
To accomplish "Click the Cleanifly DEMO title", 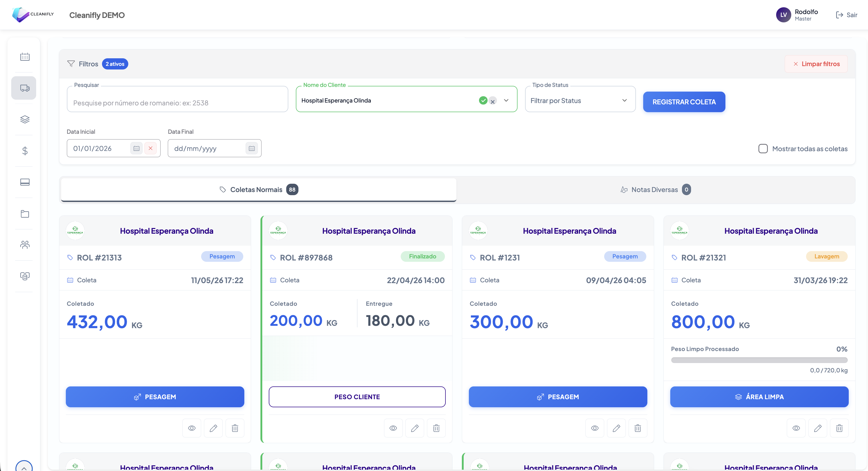I will click(x=97, y=15).
